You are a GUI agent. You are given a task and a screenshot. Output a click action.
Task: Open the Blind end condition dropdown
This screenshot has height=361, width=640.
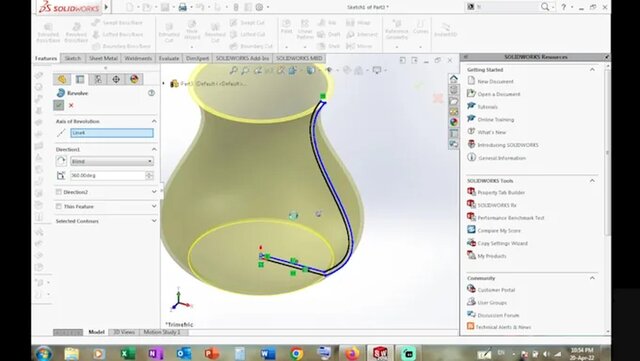click(112, 161)
